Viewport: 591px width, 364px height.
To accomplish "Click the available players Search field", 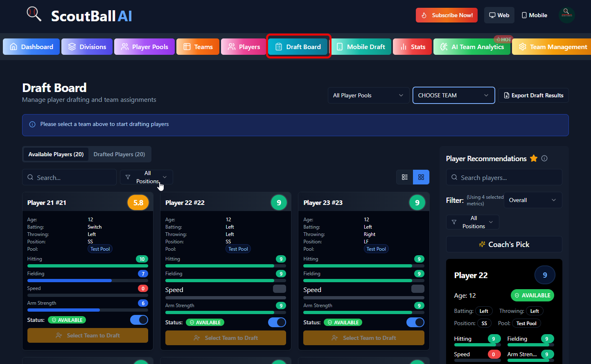I will pyautogui.click(x=69, y=177).
